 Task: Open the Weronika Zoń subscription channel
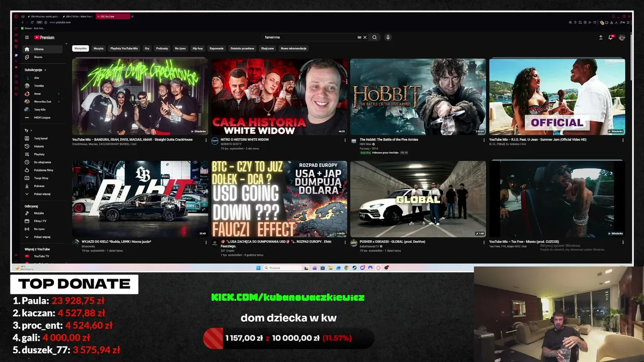(x=42, y=102)
